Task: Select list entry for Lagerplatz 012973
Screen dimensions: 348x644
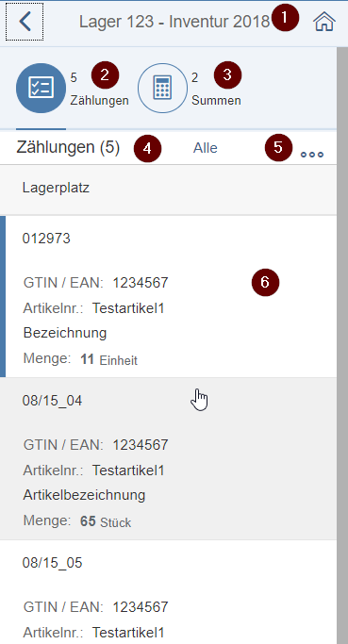Action: (x=168, y=296)
